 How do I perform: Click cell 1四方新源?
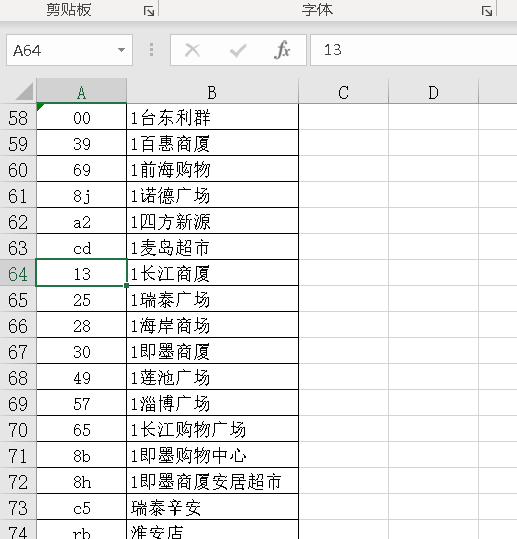[x=212, y=222]
